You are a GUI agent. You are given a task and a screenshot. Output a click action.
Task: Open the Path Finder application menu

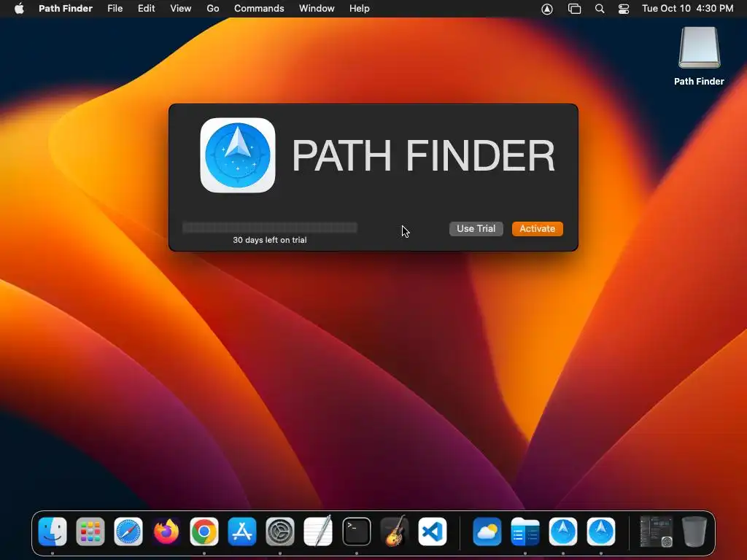tap(66, 9)
